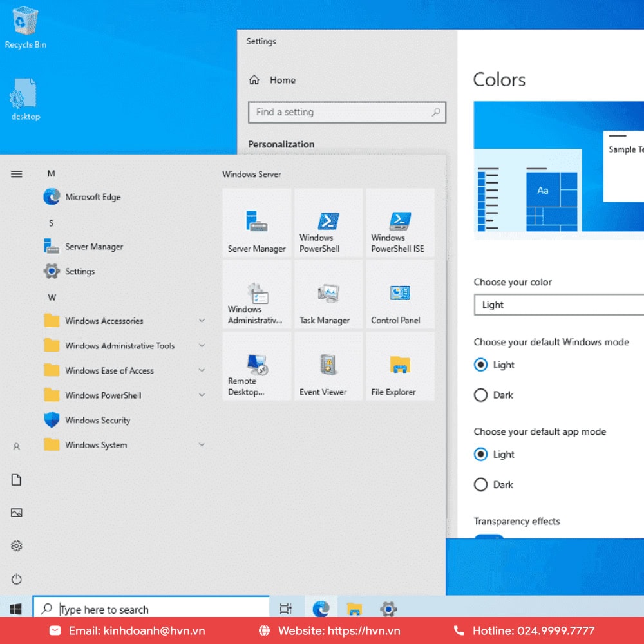Click the Choose your default app mode label
This screenshot has width=644, height=644.
pos(540,431)
